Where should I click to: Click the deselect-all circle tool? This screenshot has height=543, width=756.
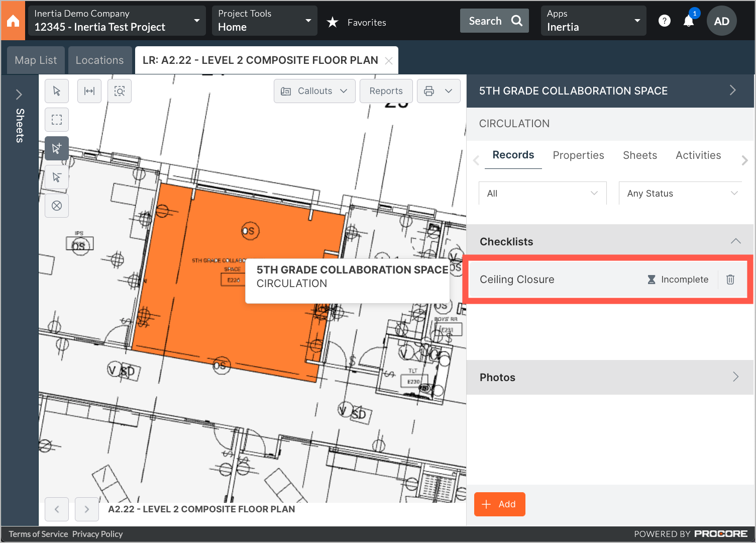point(56,206)
